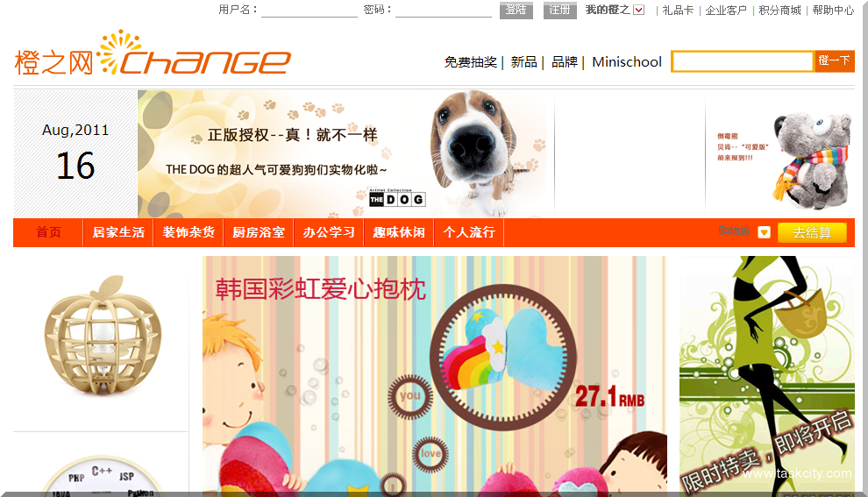Click the 登陆 login button
The image size is (868, 497).
516,11
